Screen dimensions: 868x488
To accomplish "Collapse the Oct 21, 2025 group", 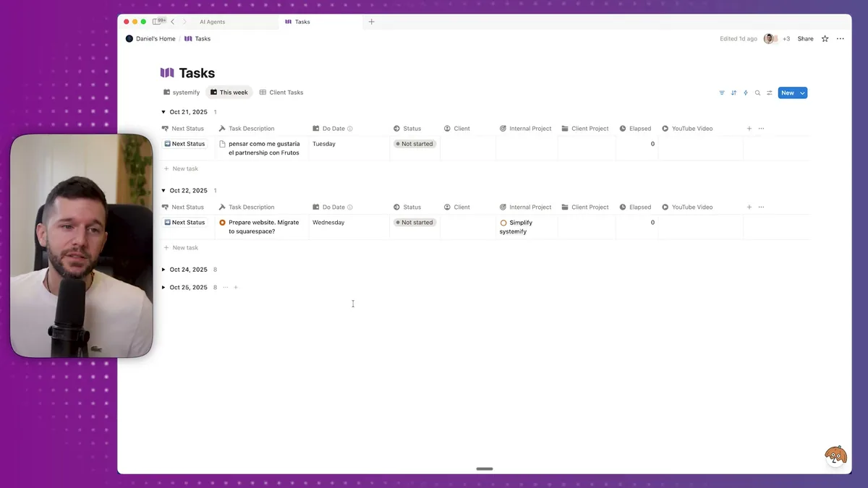I will tap(163, 111).
